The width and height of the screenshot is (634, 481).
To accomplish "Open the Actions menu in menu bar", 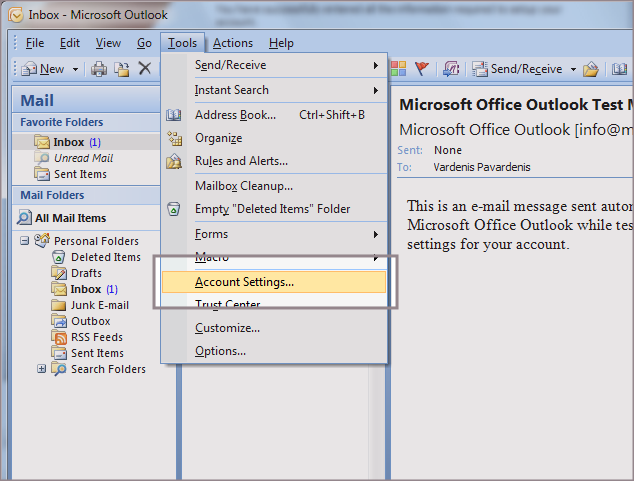I will 232,43.
